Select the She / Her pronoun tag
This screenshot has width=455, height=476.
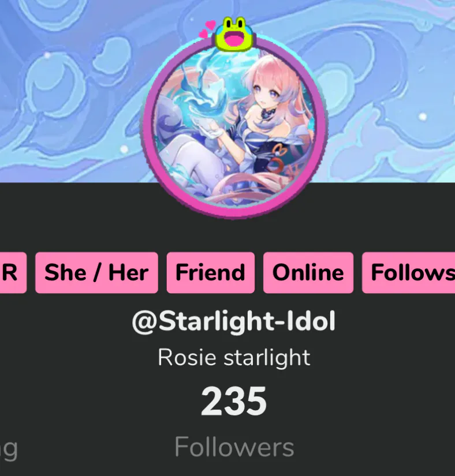96,272
